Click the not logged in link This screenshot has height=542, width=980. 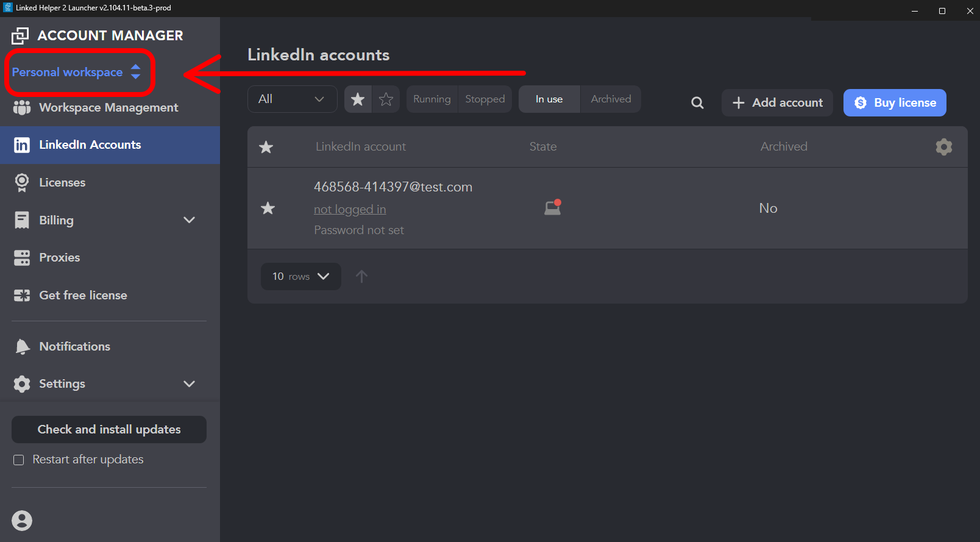pyautogui.click(x=350, y=210)
